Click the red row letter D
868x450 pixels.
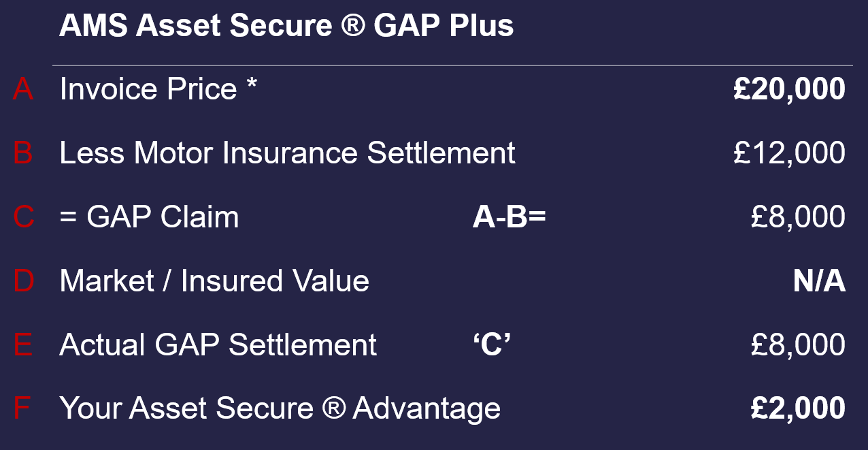pos(23,281)
